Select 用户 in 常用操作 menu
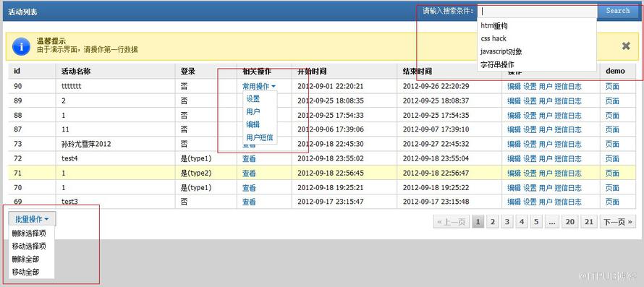The height and width of the screenshot is (287, 644). [253, 111]
